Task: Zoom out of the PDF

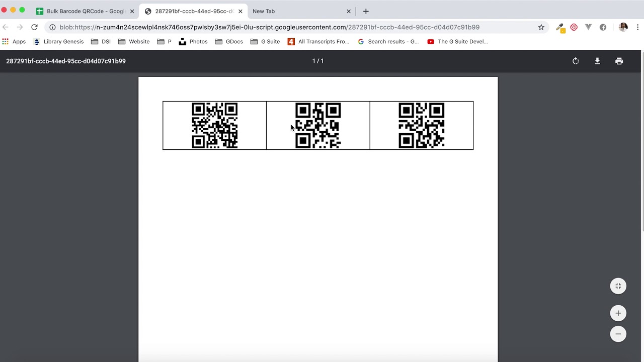Action: pos(618,334)
